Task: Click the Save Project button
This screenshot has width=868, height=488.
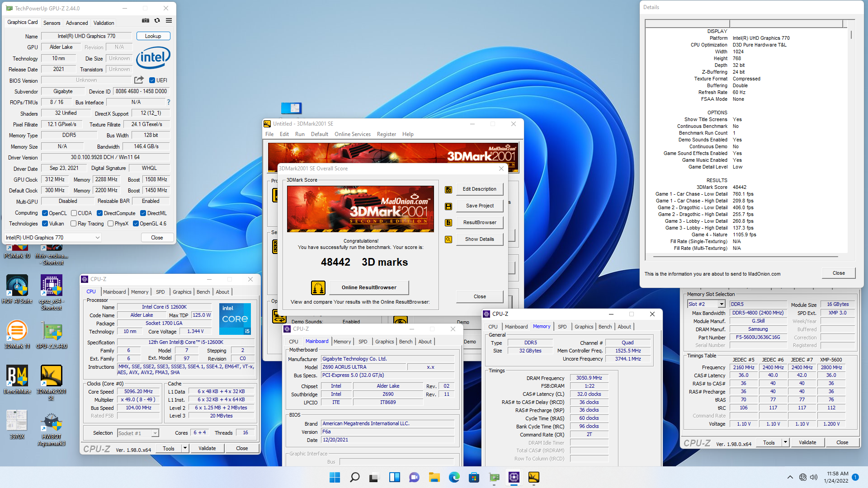Action: point(480,206)
